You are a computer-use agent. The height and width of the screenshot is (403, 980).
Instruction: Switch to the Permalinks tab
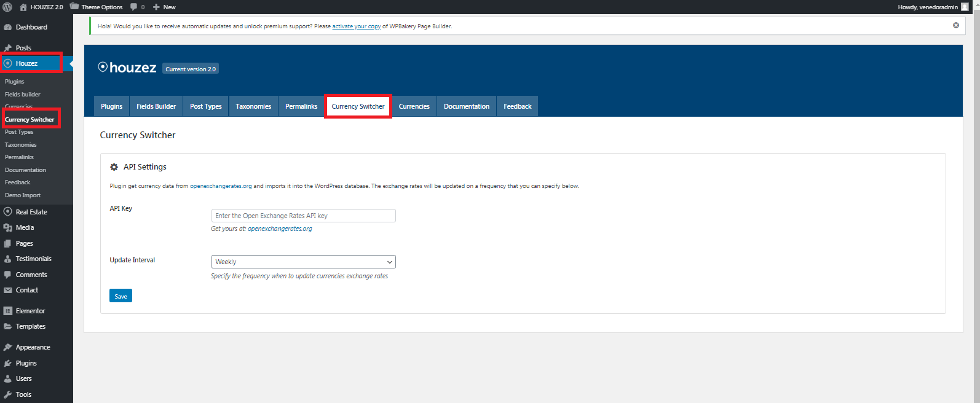coord(301,106)
